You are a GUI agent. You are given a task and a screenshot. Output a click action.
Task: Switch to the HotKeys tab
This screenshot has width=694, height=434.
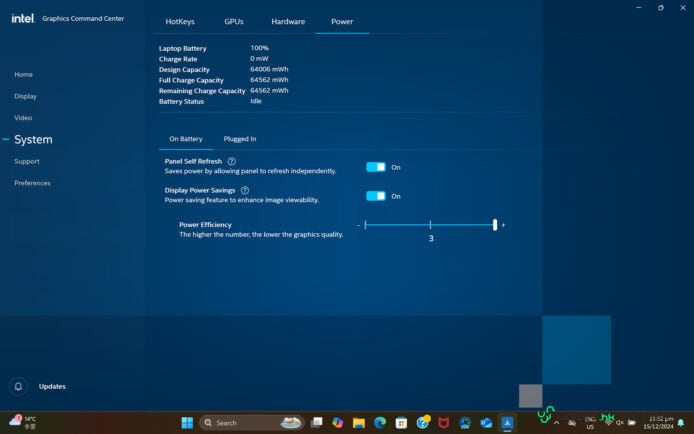[x=180, y=21]
